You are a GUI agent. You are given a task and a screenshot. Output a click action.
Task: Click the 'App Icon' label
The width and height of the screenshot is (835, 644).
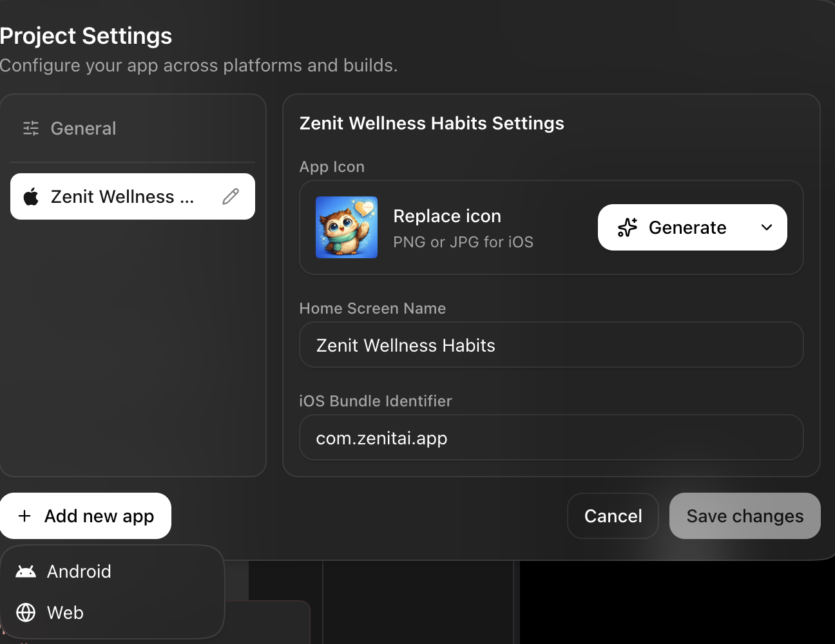(332, 167)
